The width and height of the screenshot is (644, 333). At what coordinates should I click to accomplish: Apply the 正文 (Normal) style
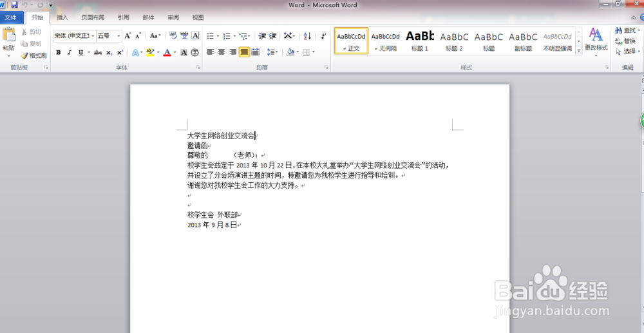351,41
